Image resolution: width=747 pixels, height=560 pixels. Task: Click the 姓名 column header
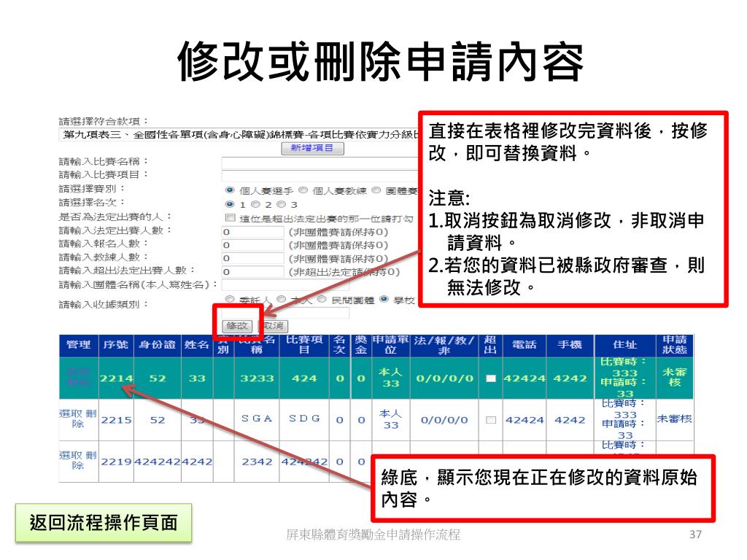pyautogui.click(x=197, y=345)
